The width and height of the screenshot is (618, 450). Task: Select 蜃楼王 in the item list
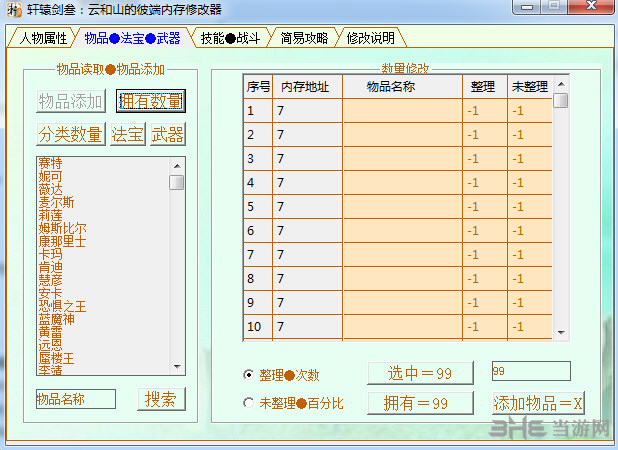coord(56,358)
